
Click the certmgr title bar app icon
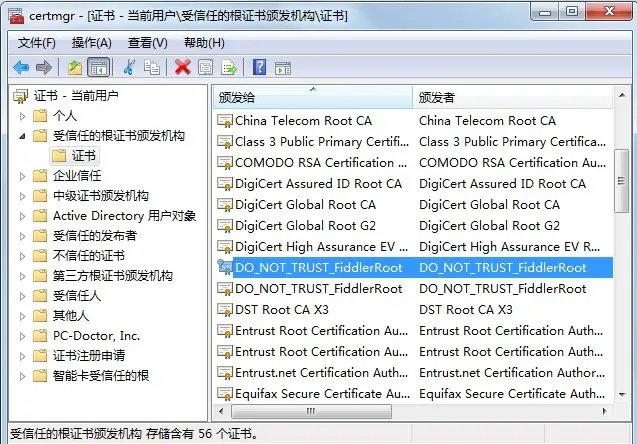(x=16, y=16)
